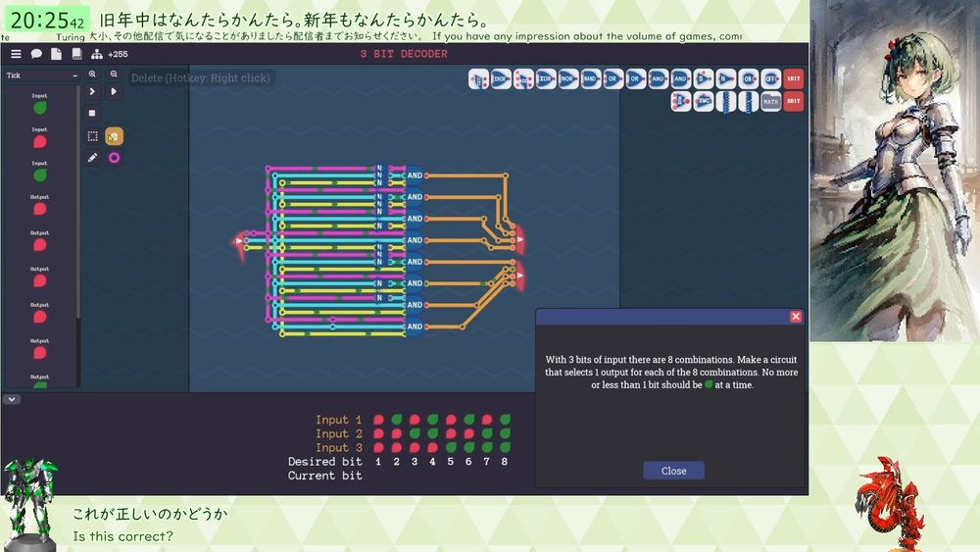Click the bottom AND gate on canvas

[415, 326]
